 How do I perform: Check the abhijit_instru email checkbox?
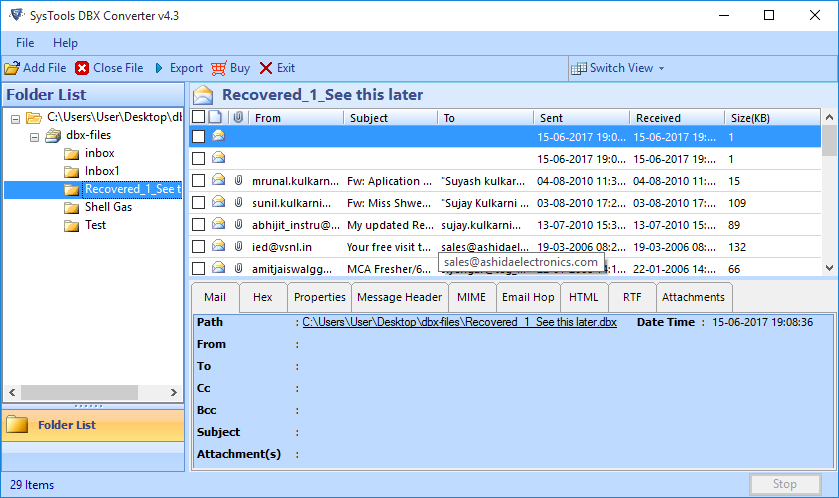[199, 225]
